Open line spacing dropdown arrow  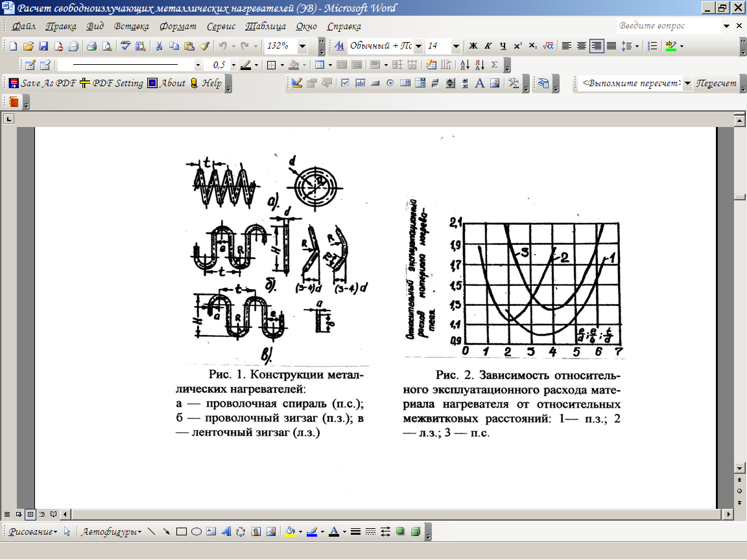click(x=637, y=46)
